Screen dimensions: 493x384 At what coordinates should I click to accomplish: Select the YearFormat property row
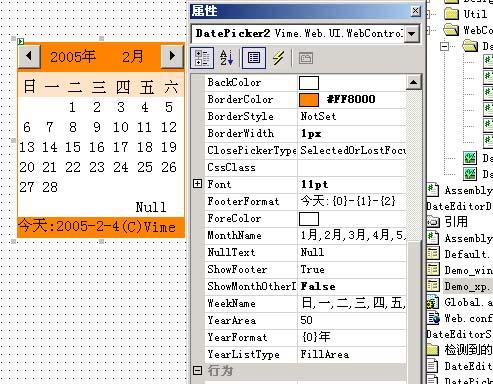click(x=305, y=337)
